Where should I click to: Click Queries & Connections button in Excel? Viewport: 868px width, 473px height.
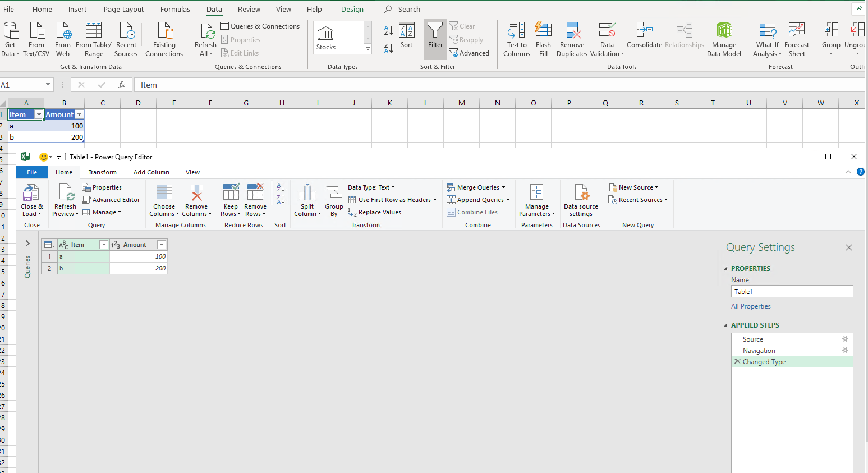point(260,26)
